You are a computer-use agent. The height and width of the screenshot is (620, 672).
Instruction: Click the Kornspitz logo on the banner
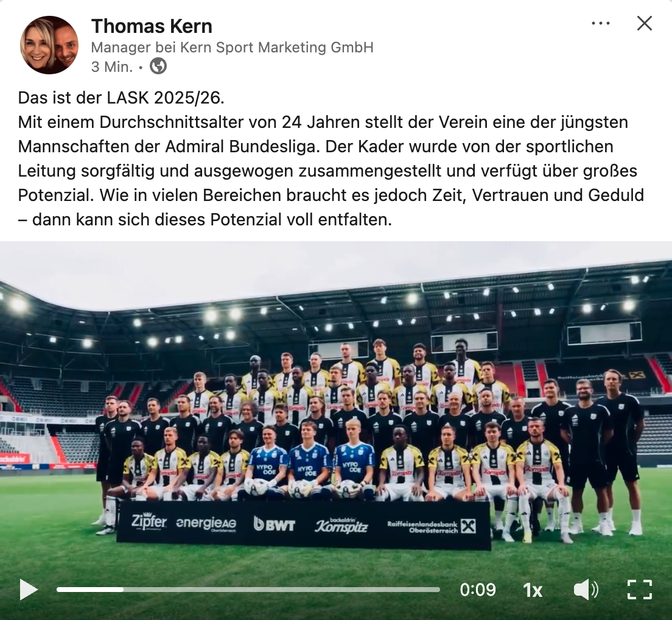[x=341, y=525]
